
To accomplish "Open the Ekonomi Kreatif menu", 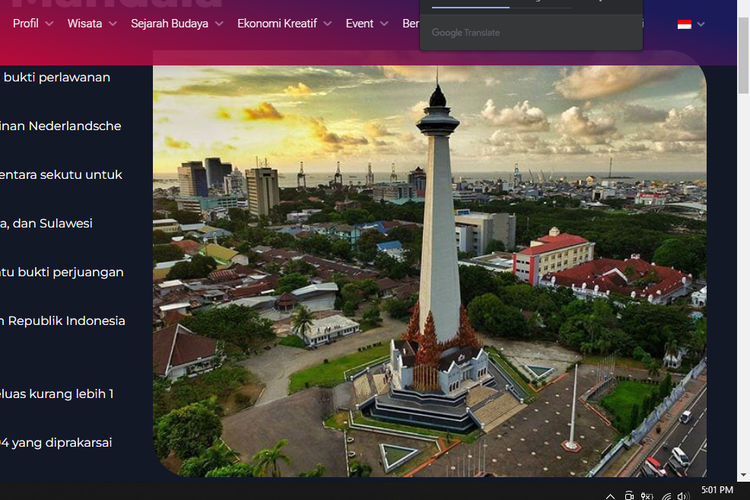I will [277, 23].
